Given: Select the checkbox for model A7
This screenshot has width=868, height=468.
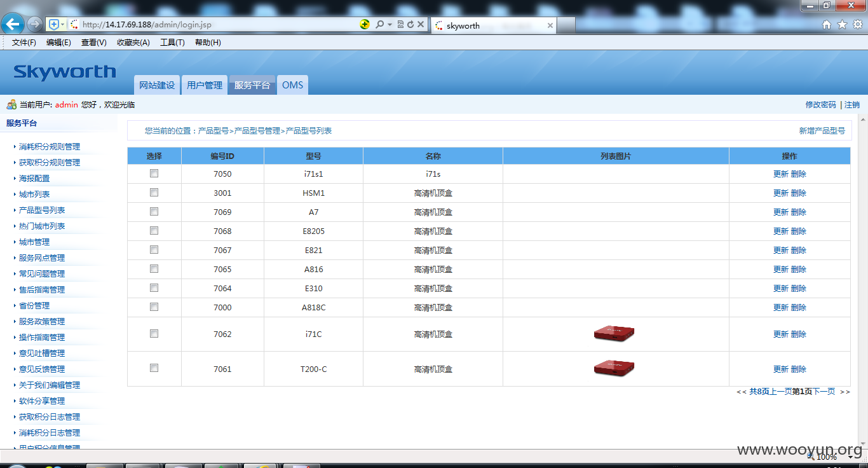Looking at the screenshot, I should pyautogui.click(x=154, y=211).
